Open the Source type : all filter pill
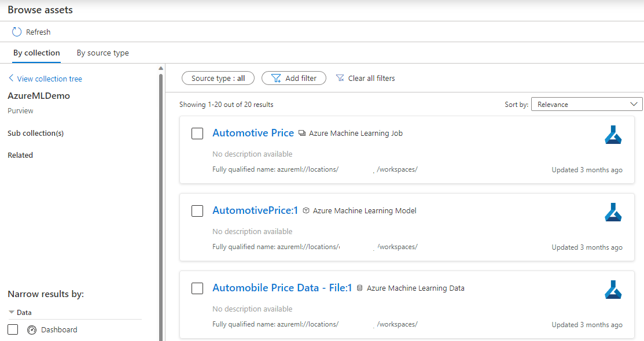This screenshot has width=644, height=341. [218, 78]
